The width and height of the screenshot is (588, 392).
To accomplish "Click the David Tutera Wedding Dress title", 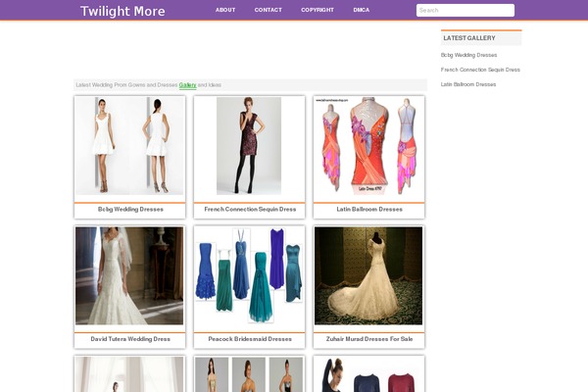I will tap(130, 339).
